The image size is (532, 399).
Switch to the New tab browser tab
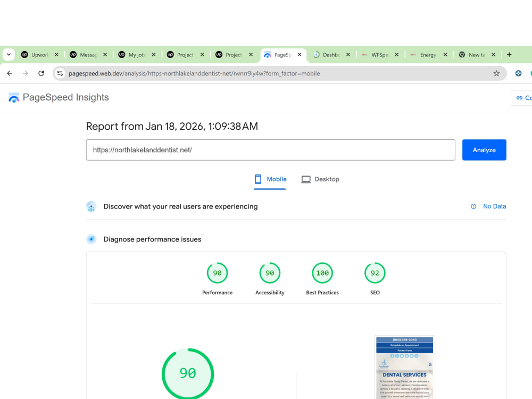pyautogui.click(x=472, y=55)
